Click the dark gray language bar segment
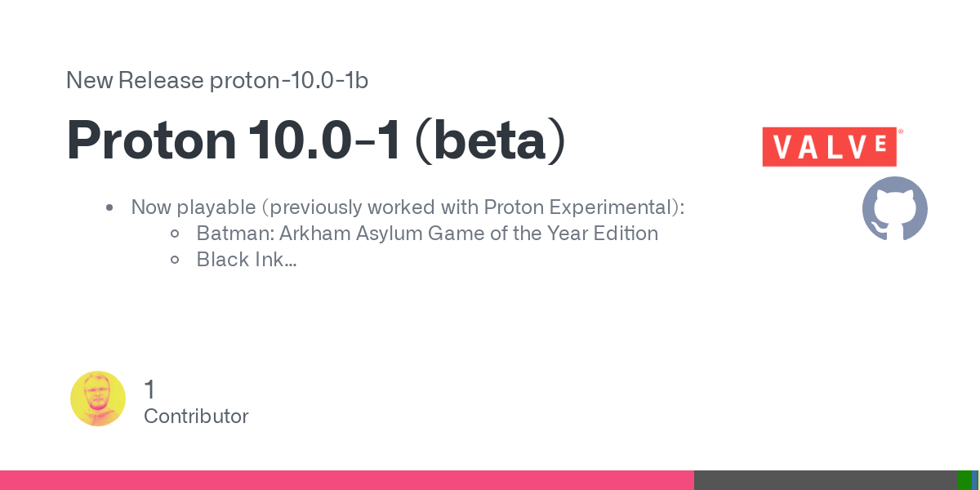This screenshot has height=490, width=980. (825, 480)
